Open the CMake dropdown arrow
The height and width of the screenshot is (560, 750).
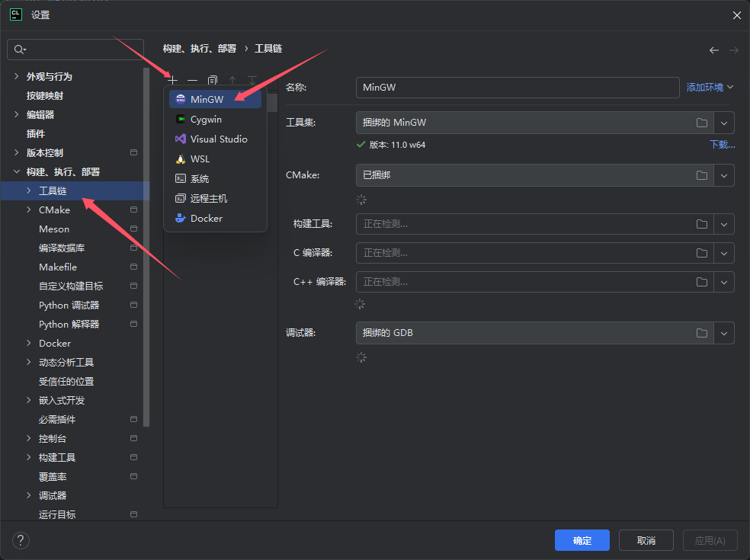(724, 175)
